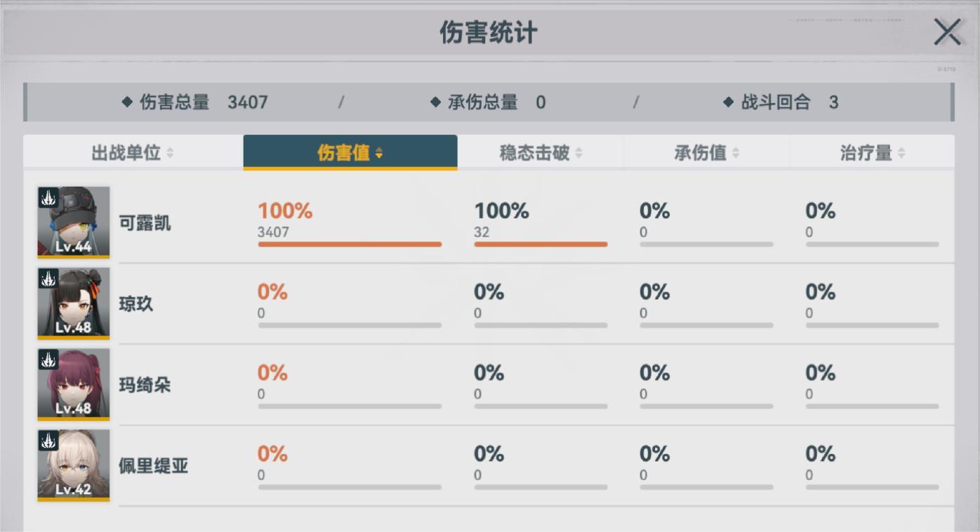
Task: Open 琼玖's Lv.48 character portrait
Action: [x=74, y=304]
